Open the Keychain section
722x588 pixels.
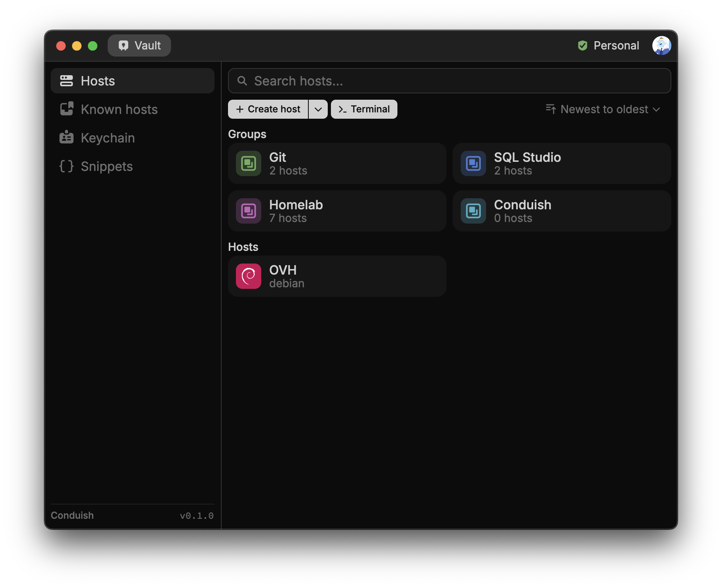point(133,138)
